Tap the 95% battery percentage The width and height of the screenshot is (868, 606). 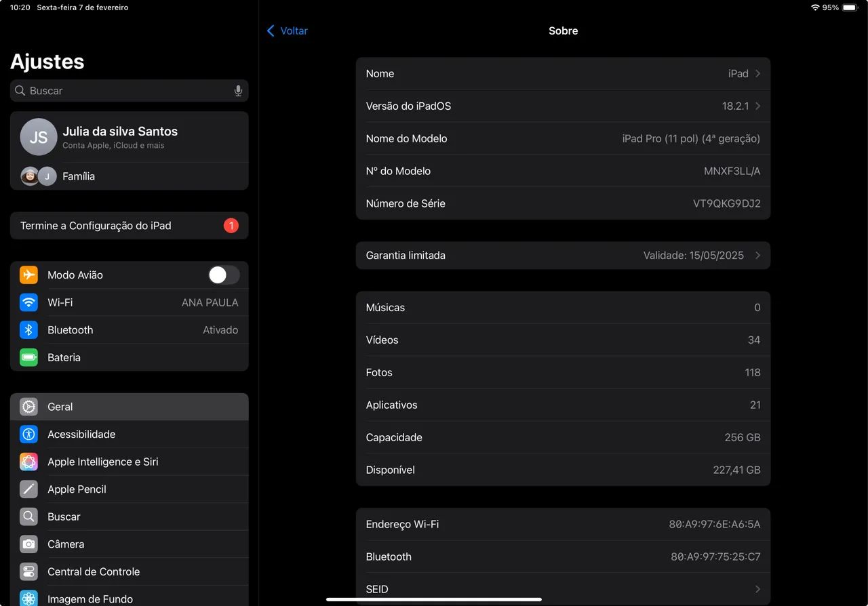point(831,7)
